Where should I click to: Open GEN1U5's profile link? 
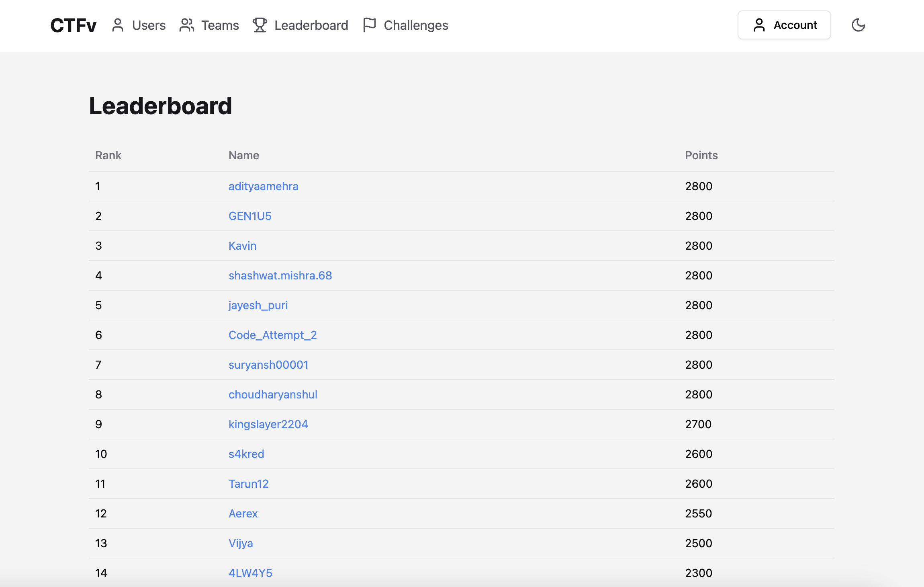(x=250, y=216)
